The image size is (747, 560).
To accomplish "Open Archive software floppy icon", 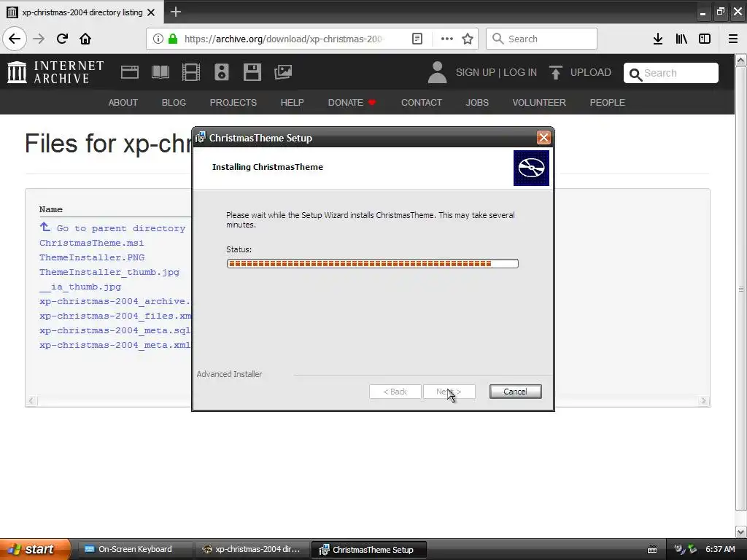I will (x=252, y=72).
